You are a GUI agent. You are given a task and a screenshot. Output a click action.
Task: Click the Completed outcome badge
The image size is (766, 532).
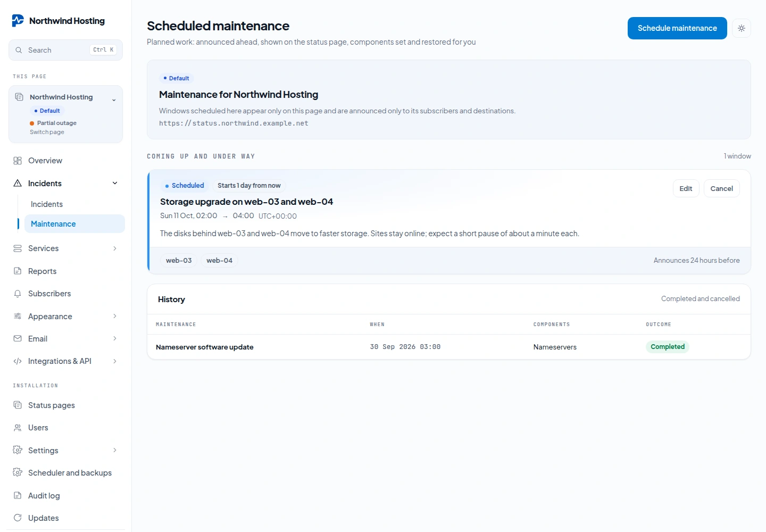coord(668,347)
